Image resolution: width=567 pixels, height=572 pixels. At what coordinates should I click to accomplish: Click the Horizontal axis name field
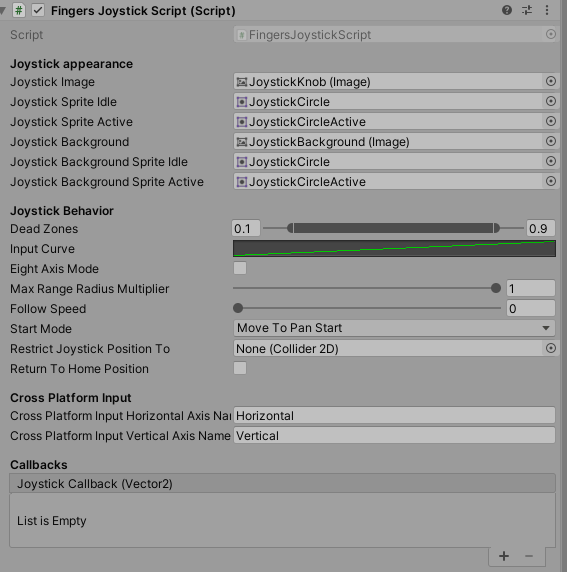click(394, 416)
